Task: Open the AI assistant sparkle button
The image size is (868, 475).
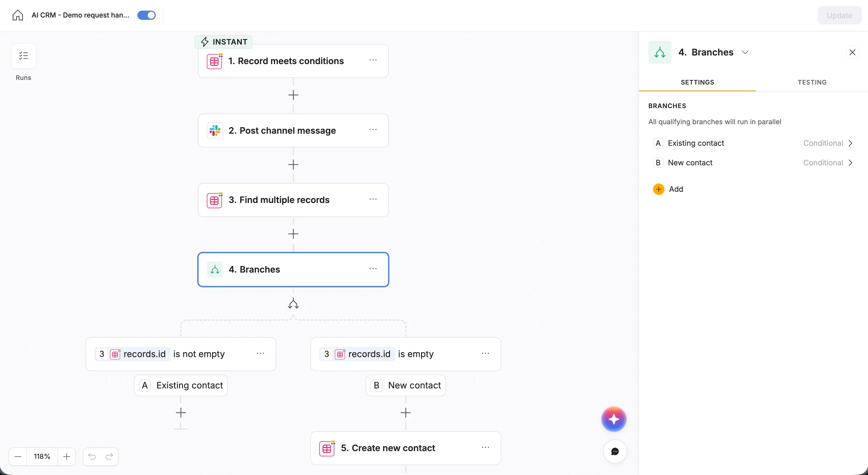Action: click(x=614, y=419)
